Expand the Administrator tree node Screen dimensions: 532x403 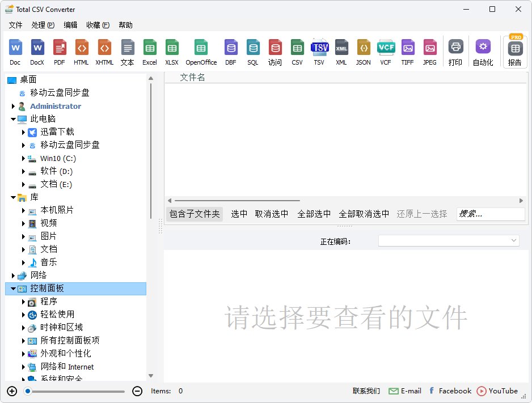coord(13,106)
